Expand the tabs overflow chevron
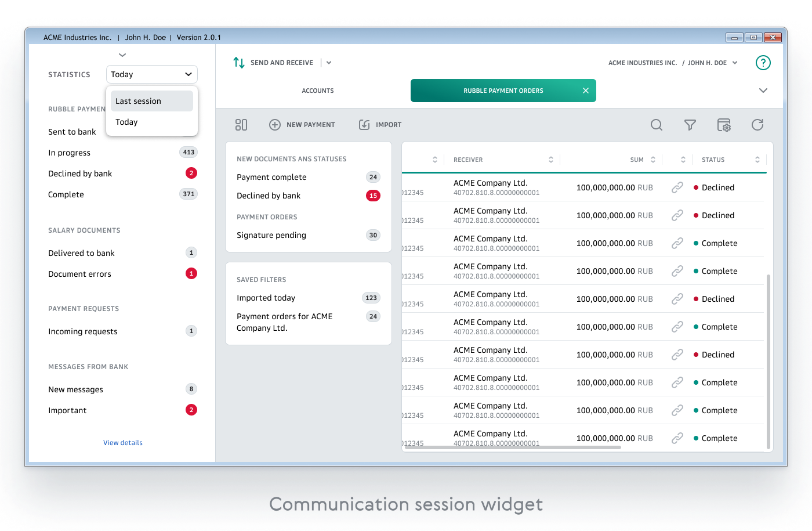This screenshot has height=531, width=812. pyautogui.click(x=763, y=91)
